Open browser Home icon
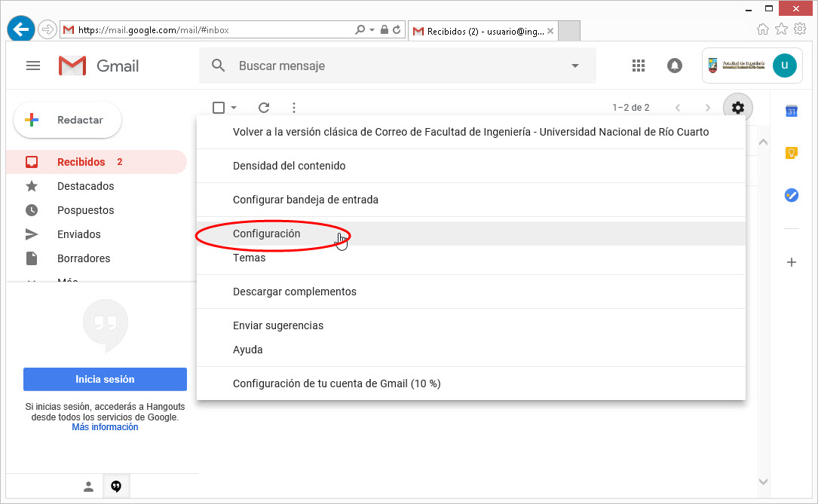This screenshot has height=504, width=818. point(763,29)
